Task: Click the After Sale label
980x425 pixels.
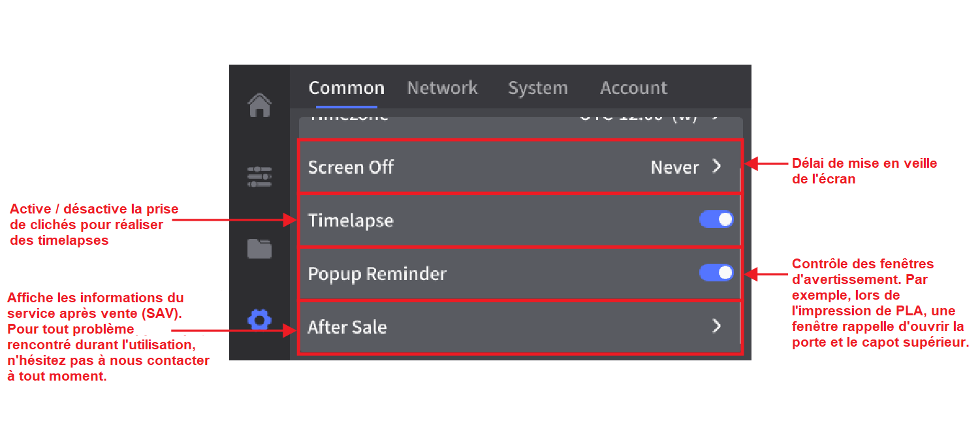Action: click(x=347, y=326)
